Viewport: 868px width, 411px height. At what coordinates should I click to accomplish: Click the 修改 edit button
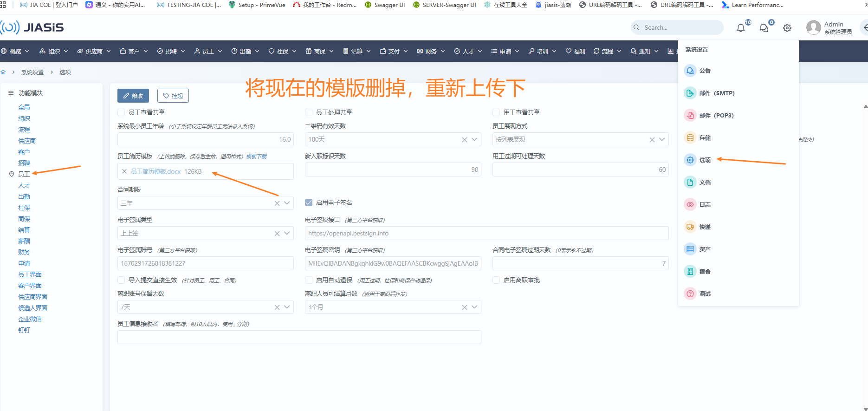coord(133,96)
